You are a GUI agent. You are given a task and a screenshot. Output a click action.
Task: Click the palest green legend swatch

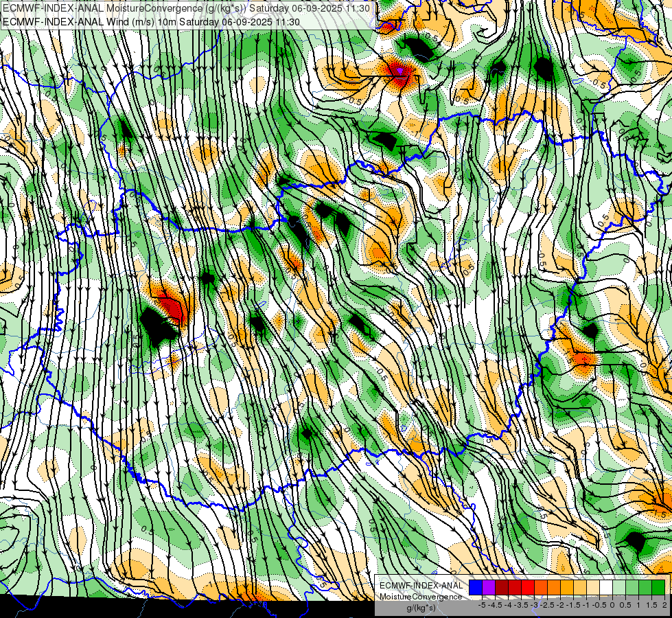point(619,587)
